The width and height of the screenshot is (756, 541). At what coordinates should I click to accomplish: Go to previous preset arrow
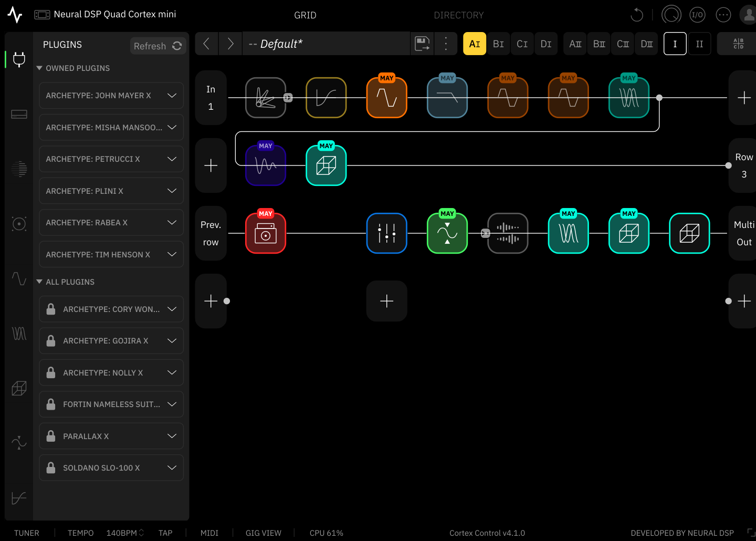tap(206, 44)
